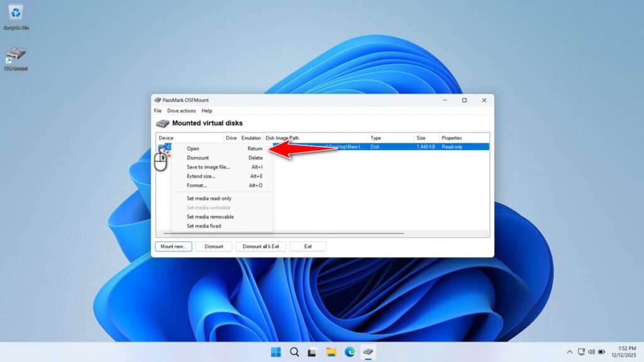Open the Drive actions menu
644x362 pixels.
pyautogui.click(x=181, y=111)
